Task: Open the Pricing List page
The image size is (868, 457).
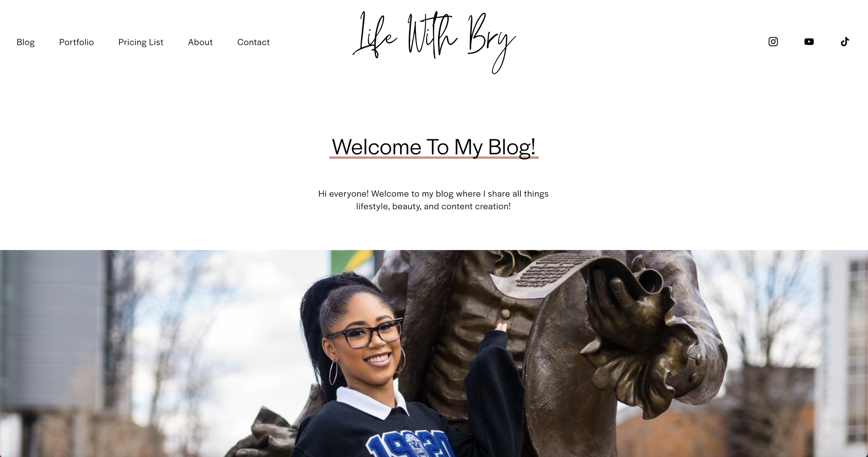Action: coord(141,42)
